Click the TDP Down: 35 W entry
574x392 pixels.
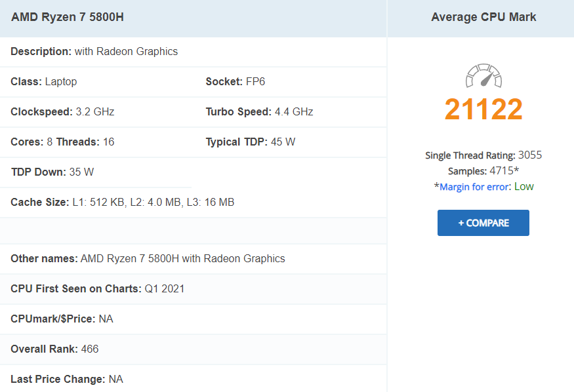pos(52,172)
